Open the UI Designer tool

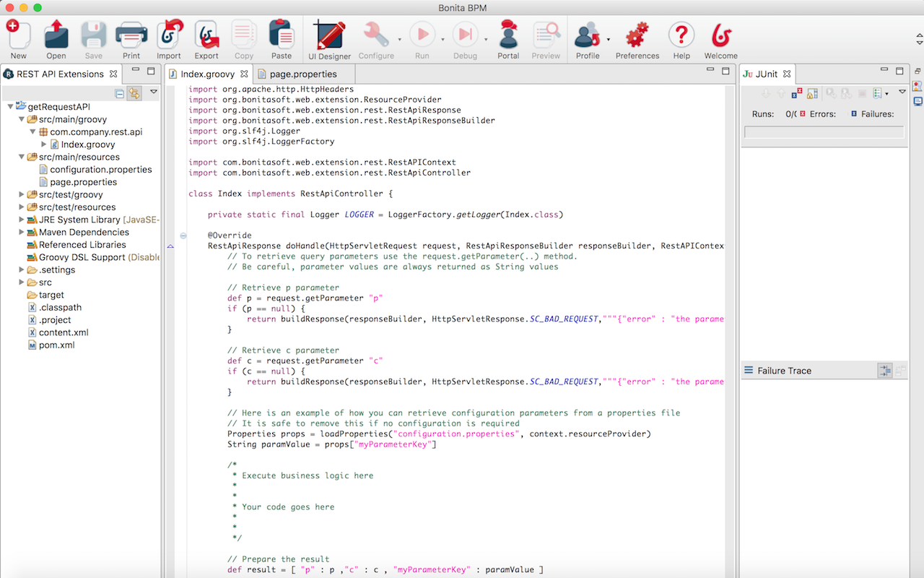click(x=329, y=40)
